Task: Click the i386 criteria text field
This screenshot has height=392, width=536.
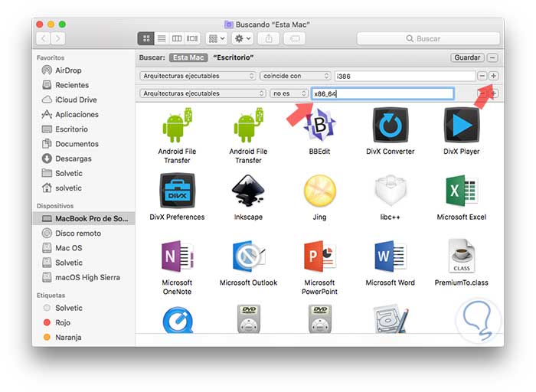Action: (x=405, y=76)
